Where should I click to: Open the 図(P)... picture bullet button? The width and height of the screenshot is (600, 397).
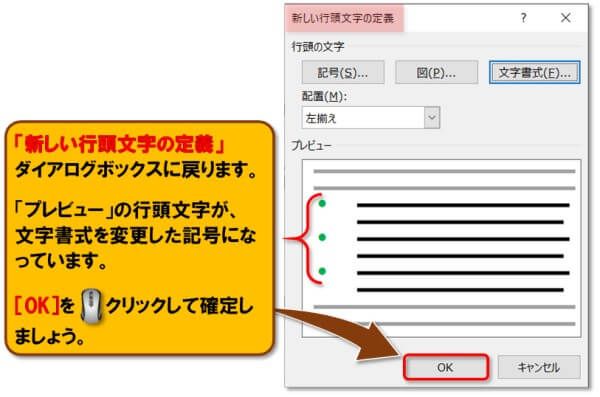(x=436, y=72)
